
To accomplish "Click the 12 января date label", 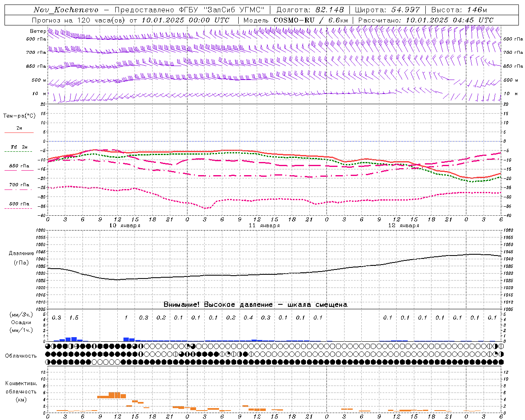I will [x=404, y=226].
